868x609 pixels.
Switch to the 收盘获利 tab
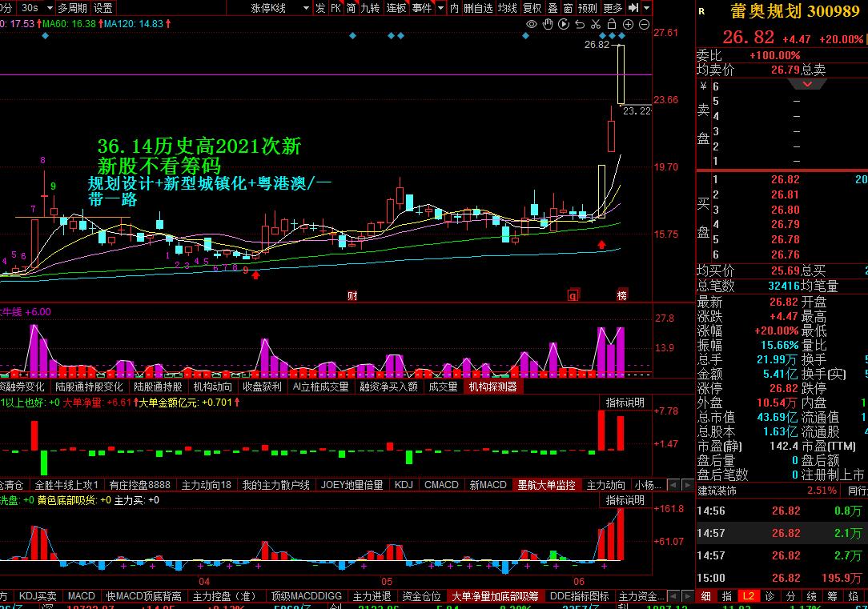pyautogui.click(x=262, y=387)
